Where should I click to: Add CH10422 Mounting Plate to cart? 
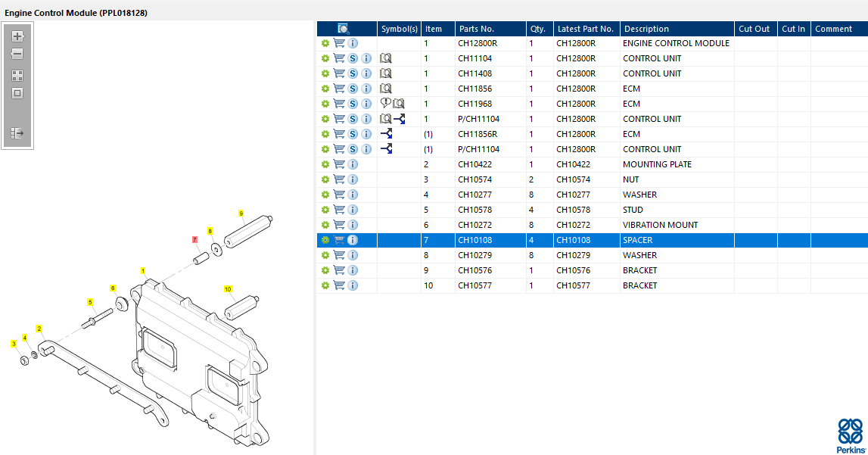[339, 164]
